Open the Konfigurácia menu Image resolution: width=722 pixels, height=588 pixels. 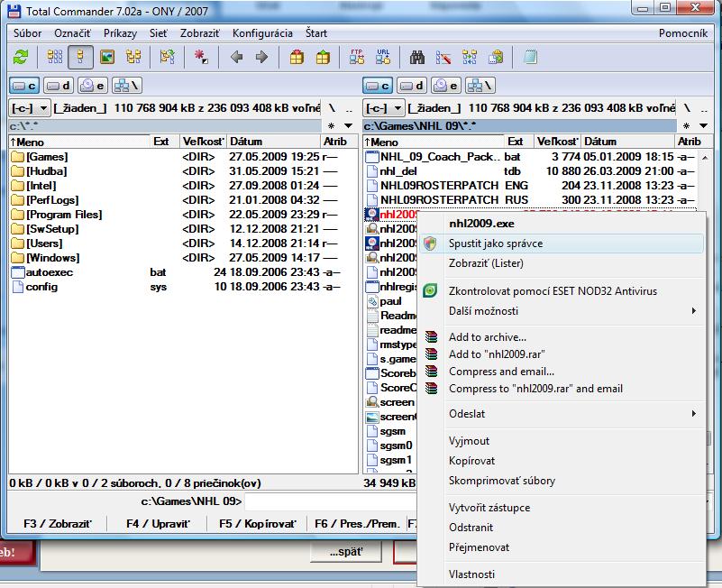tap(262, 33)
